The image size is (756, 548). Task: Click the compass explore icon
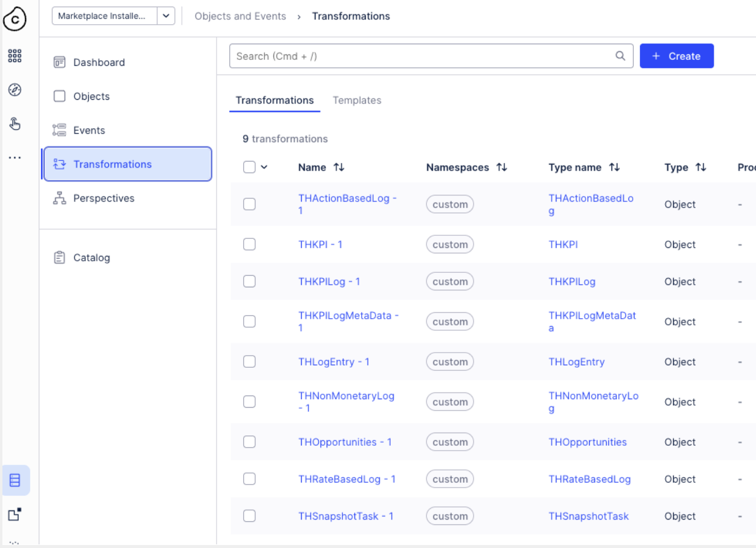point(15,90)
